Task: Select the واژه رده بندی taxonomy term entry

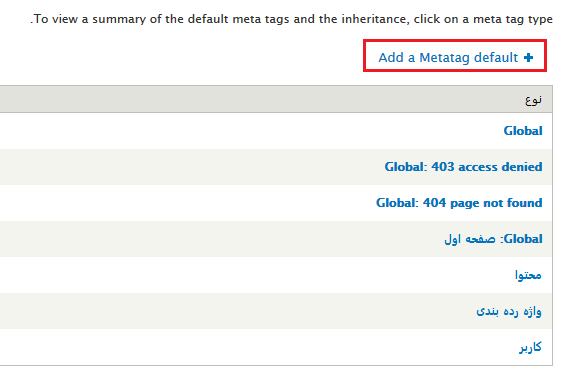Action: click(x=509, y=311)
